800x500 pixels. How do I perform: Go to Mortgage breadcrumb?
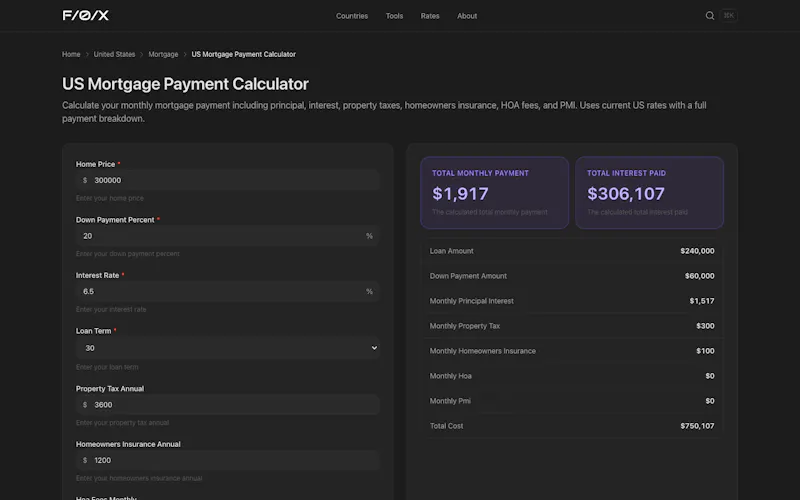[163, 54]
